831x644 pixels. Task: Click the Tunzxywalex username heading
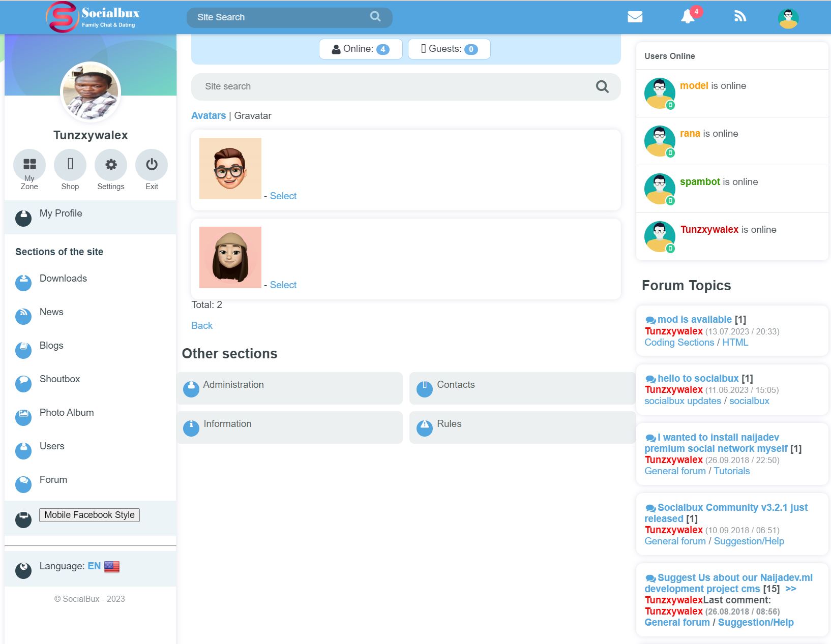click(x=91, y=135)
